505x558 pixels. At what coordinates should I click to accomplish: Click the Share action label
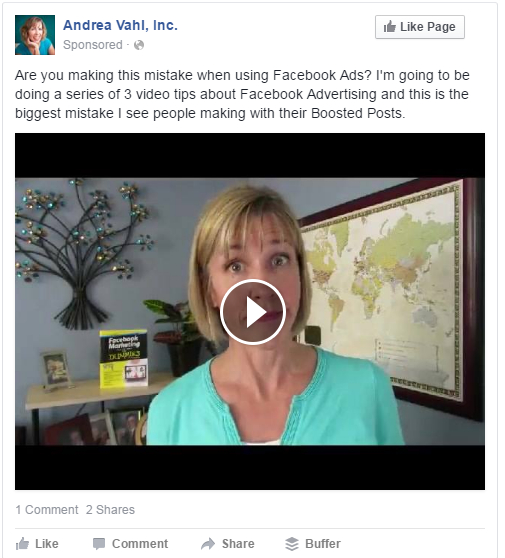click(238, 544)
